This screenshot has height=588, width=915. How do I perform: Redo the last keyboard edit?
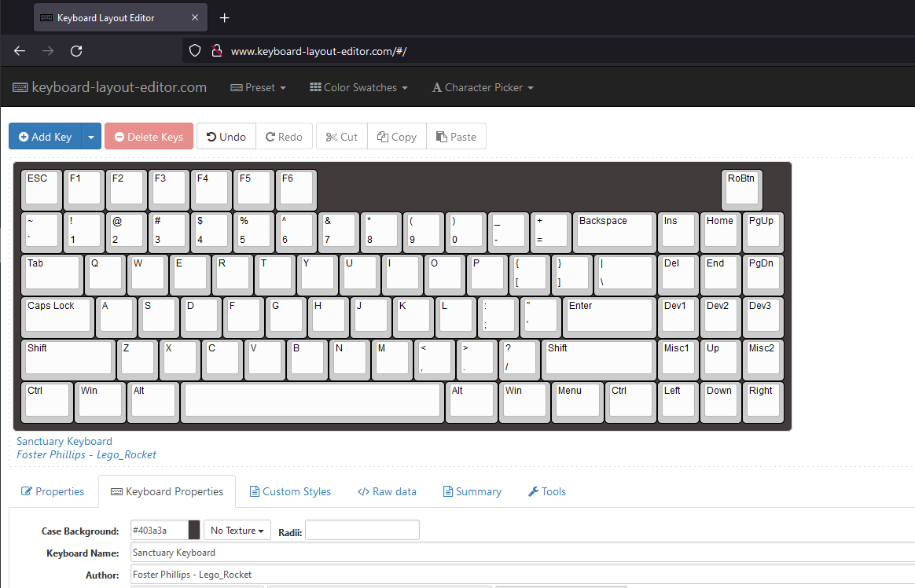[284, 136]
